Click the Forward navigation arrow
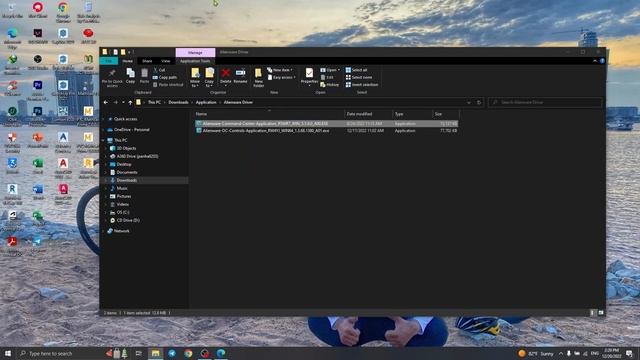This screenshot has width=640, height=360. click(116, 102)
